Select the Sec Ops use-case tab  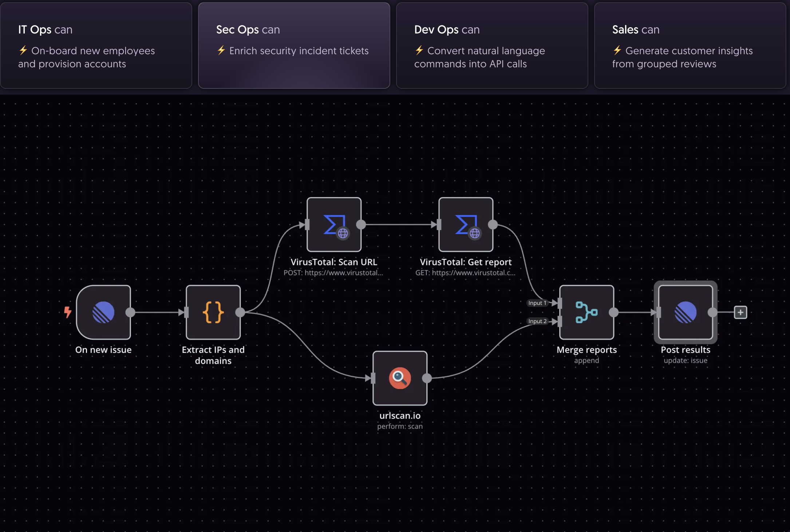click(x=294, y=45)
